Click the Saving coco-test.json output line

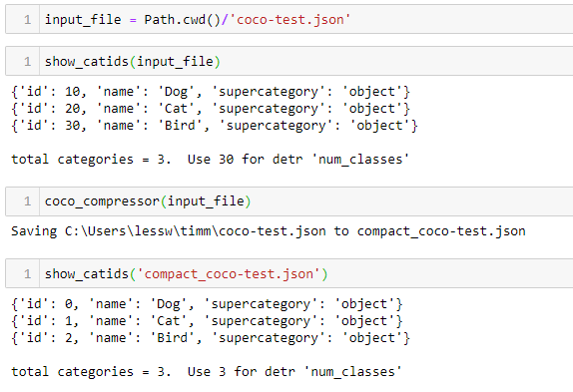coord(269,231)
